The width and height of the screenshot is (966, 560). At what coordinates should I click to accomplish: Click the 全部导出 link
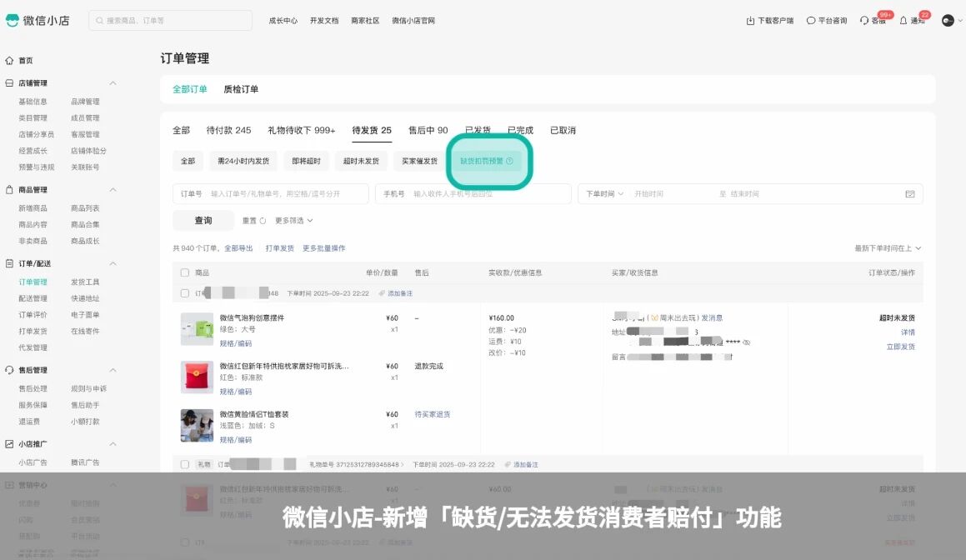(x=238, y=248)
